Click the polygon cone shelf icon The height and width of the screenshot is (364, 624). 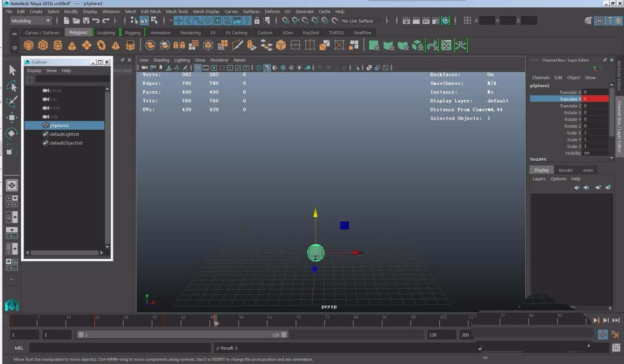tap(72, 45)
